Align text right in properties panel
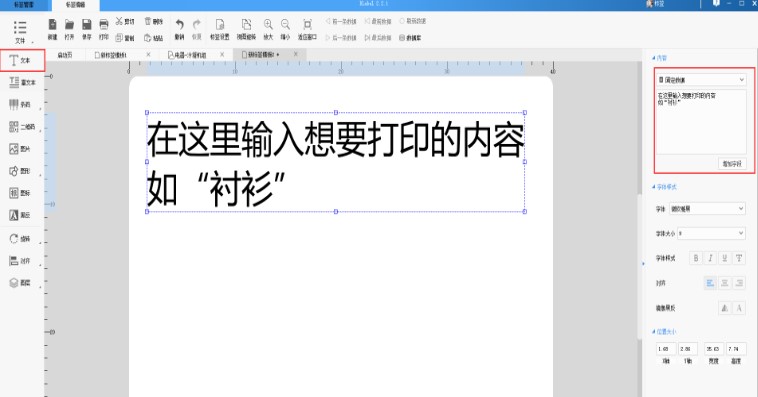 [739, 283]
